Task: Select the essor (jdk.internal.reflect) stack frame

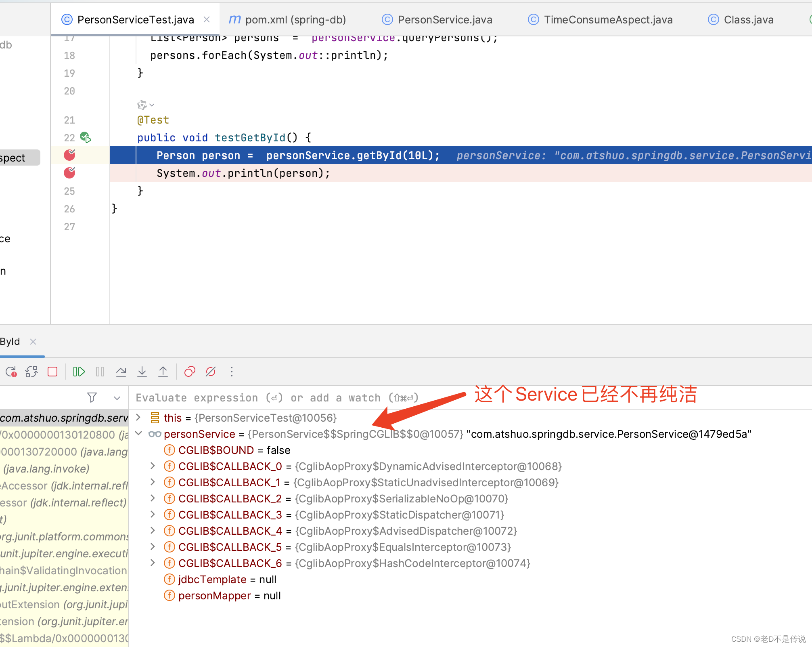Action: click(x=64, y=502)
